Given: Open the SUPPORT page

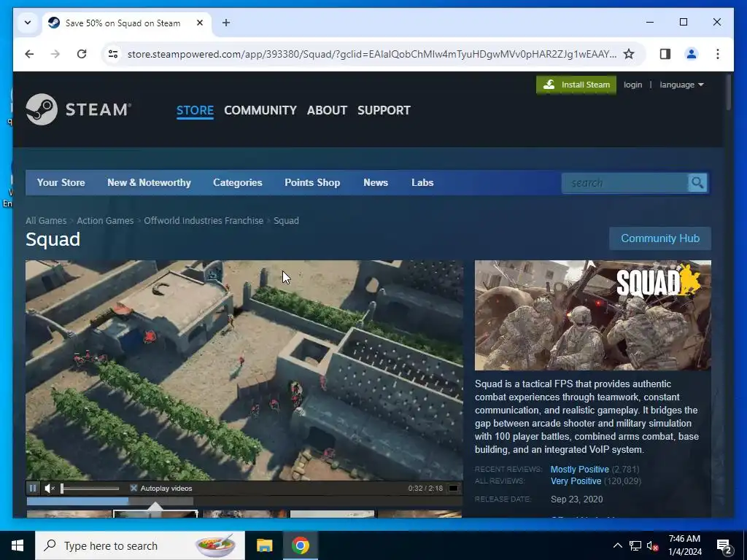Looking at the screenshot, I should pyautogui.click(x=384, y=110).
